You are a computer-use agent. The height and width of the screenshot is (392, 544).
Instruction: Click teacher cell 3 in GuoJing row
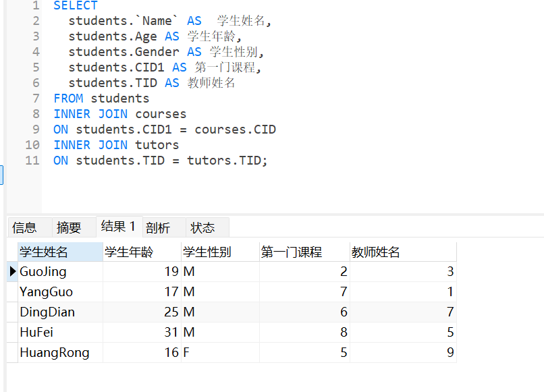point(403,272)
